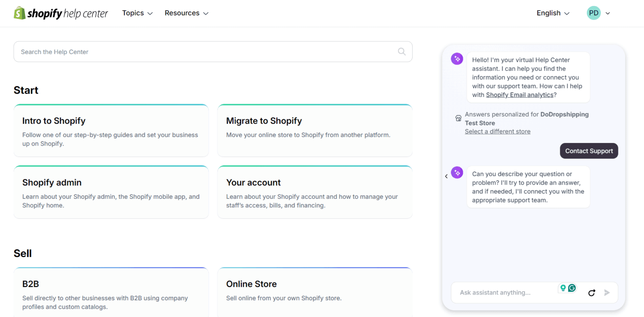Click the search magnifier icon
Image resolution: width=644 pixels, height=317 pixels.
tap(402, 52)
